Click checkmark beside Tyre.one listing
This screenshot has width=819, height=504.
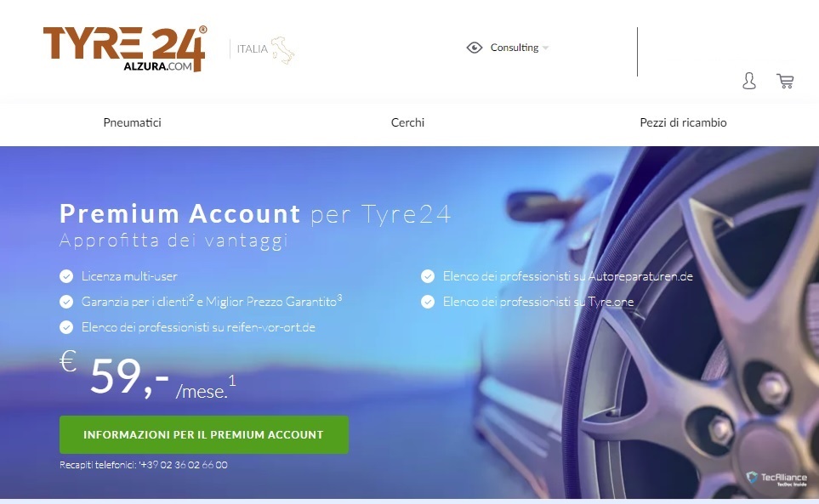pyautogui.click(x=428, y=302)
